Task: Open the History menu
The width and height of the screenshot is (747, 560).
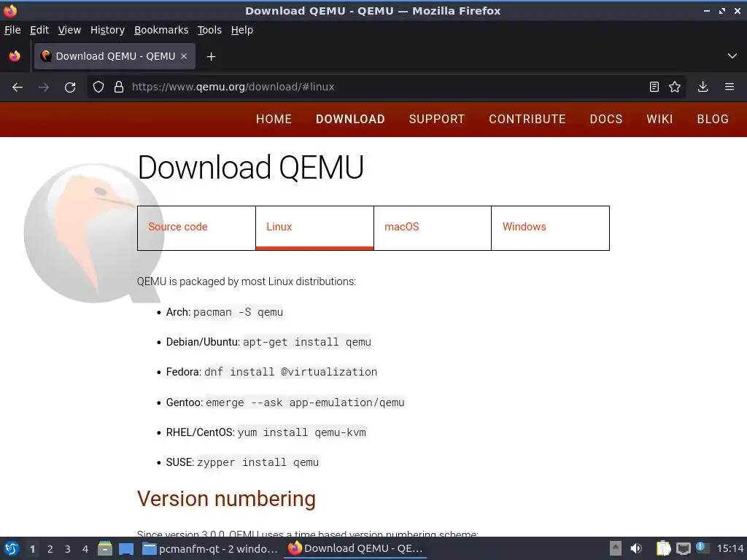Action: 108,30
